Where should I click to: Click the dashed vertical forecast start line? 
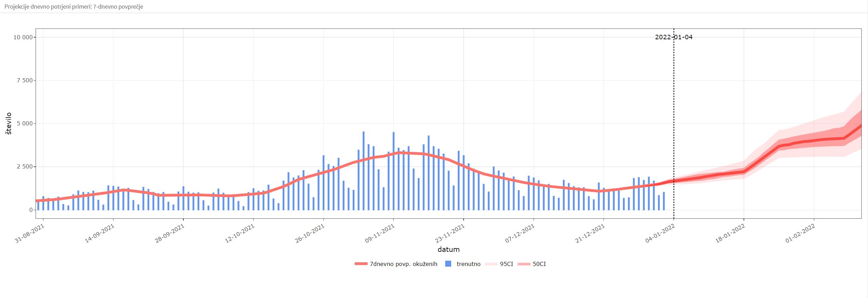pyautogui.click(x=674, y=121)
